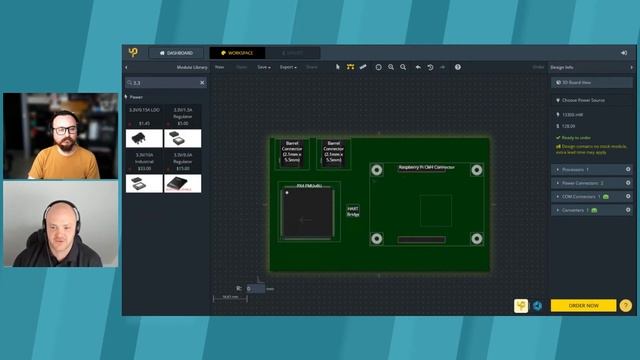Expand the COM Connectors section

(x=591, y=196)
